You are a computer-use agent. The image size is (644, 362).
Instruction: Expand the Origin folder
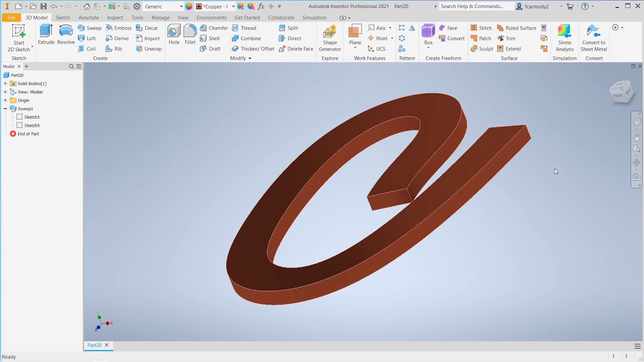(x=6, y=100)
